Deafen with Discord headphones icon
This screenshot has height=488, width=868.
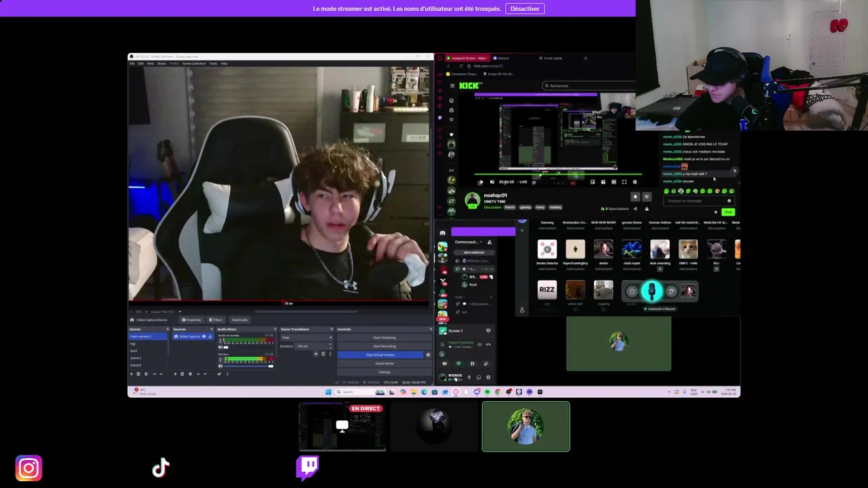click(479, 378)
